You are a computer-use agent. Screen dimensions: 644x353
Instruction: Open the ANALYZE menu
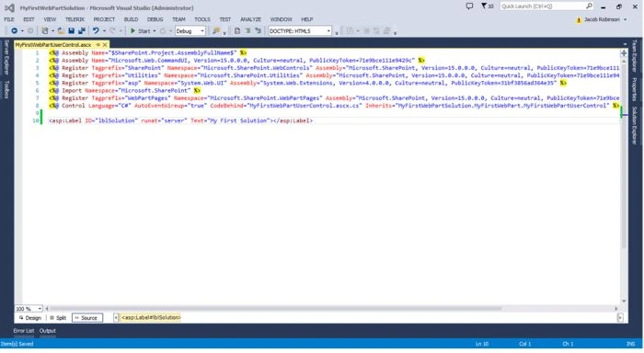(x=250, y=19)
